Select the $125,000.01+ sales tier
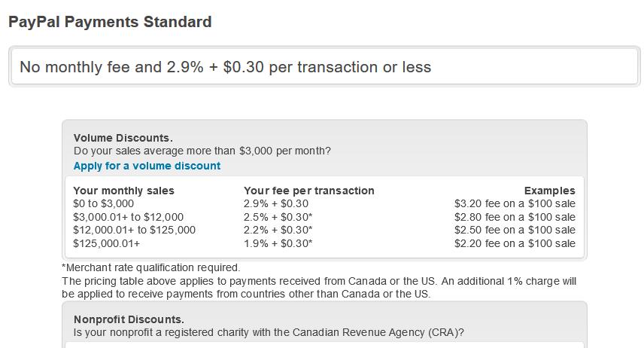This screenshot has height=348, width=644. click(x=106, y=243)
